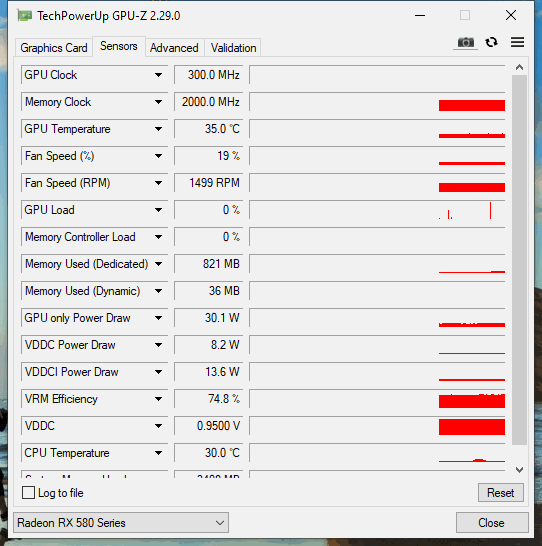542x546 pixels.
Task: Click the 19 % fan speed value
Action: 209,156
